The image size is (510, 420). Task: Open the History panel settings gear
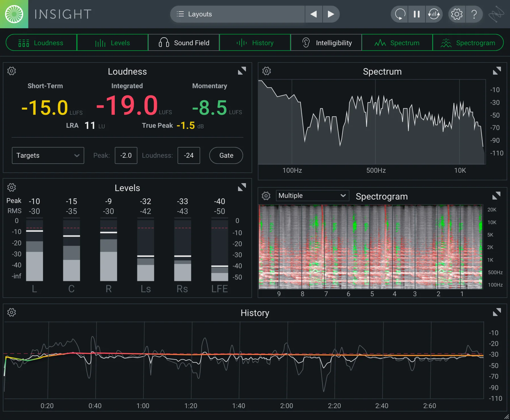11,312
